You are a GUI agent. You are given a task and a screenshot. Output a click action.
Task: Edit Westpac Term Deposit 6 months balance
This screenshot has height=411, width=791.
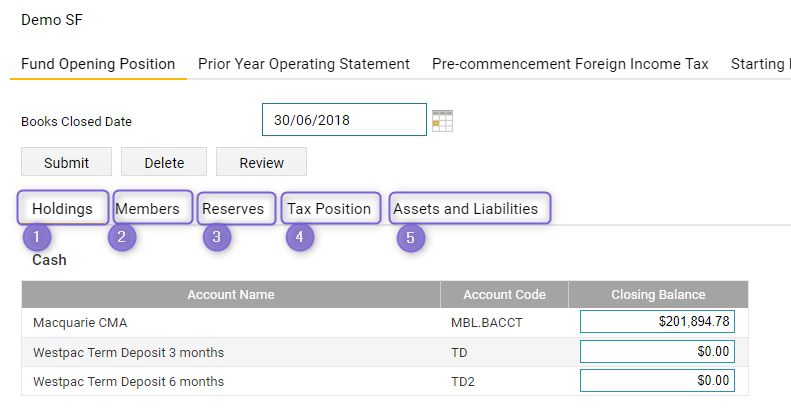click(x=657, y=381)
